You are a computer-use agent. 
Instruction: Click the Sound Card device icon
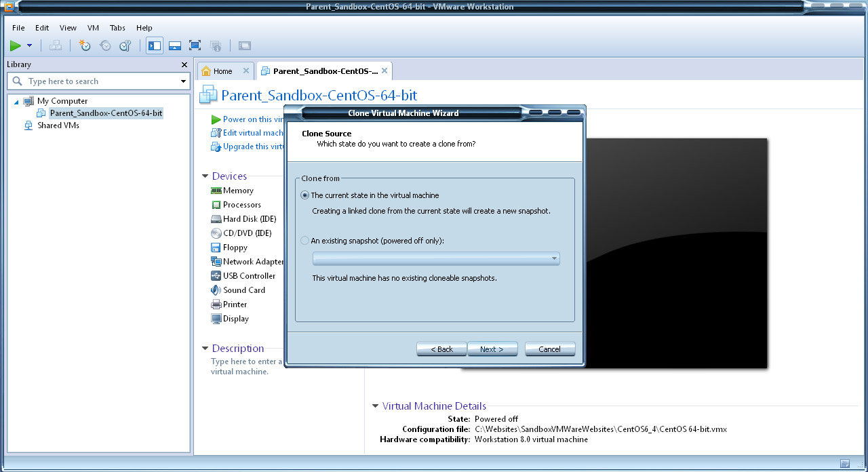(216, 290)
